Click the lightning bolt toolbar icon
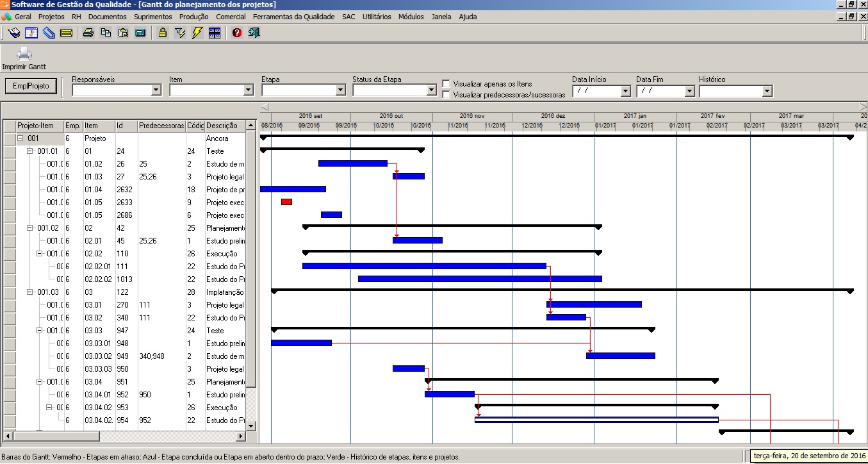Screen dimensions: 868x464 [197, 33]
